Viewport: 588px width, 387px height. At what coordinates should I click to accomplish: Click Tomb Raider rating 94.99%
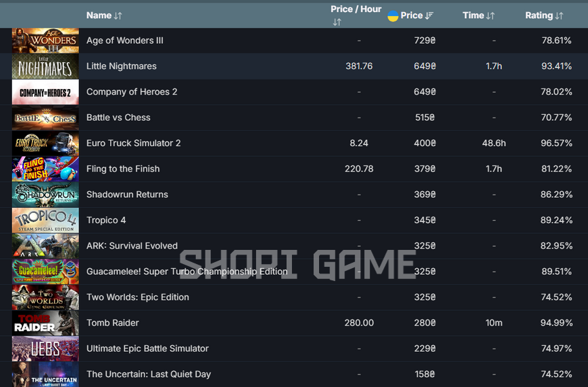(556, 323)
